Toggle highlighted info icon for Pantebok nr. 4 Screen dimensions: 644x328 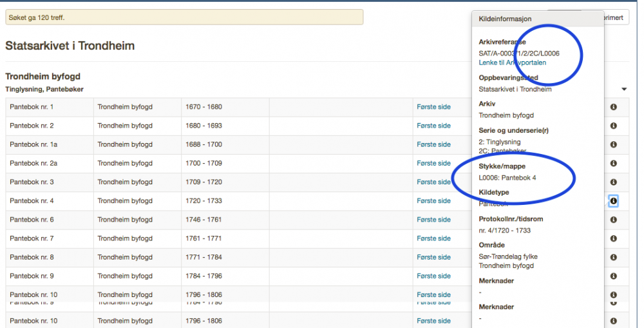tap(613, 201)
